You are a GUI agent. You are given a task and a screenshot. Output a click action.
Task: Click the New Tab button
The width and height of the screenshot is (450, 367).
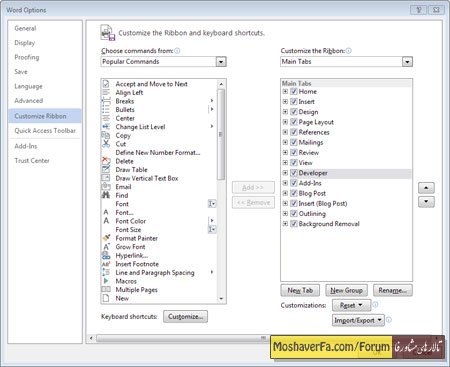point(300,290)
